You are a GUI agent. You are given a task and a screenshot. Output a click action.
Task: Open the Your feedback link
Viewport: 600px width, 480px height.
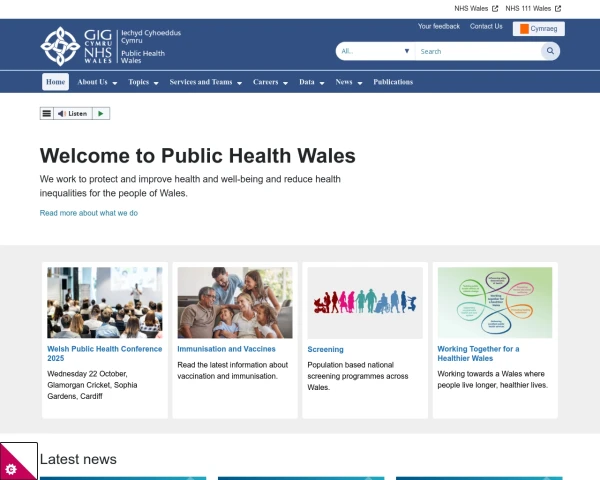tap(439, 26)
